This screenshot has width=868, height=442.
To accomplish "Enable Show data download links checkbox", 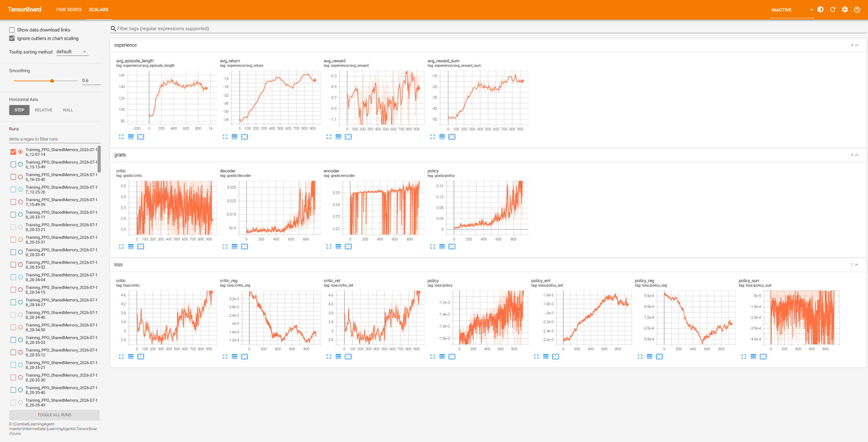I will click(12, 30).
